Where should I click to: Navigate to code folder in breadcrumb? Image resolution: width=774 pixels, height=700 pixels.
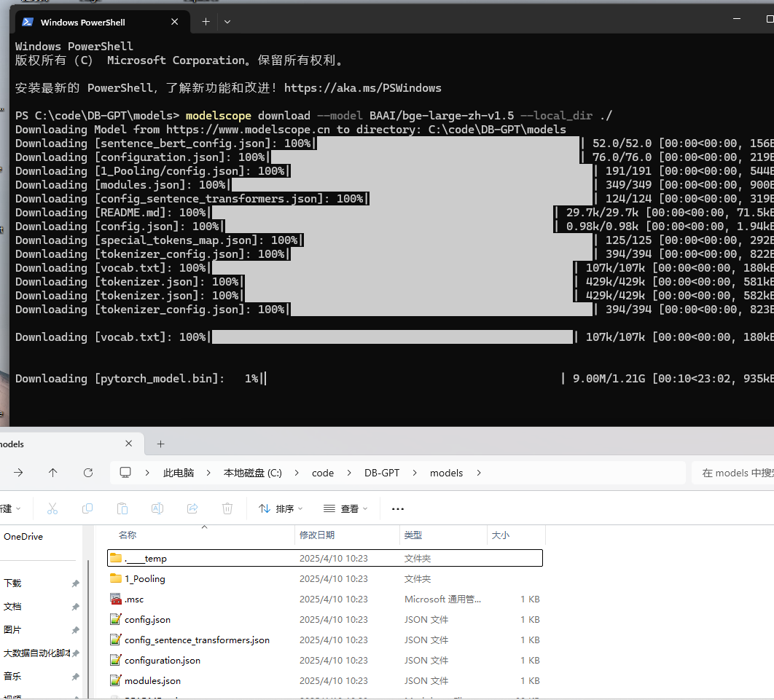(323, 473)
